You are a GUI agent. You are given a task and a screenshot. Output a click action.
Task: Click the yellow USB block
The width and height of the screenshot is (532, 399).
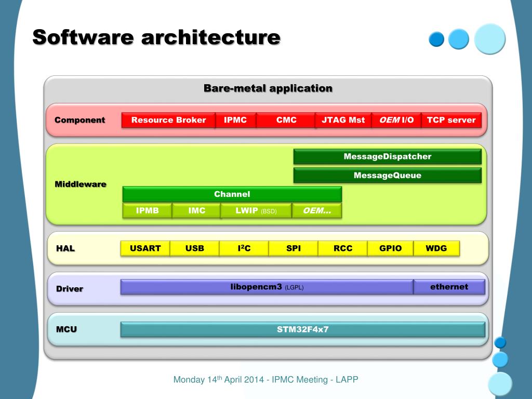click(194, 248)
